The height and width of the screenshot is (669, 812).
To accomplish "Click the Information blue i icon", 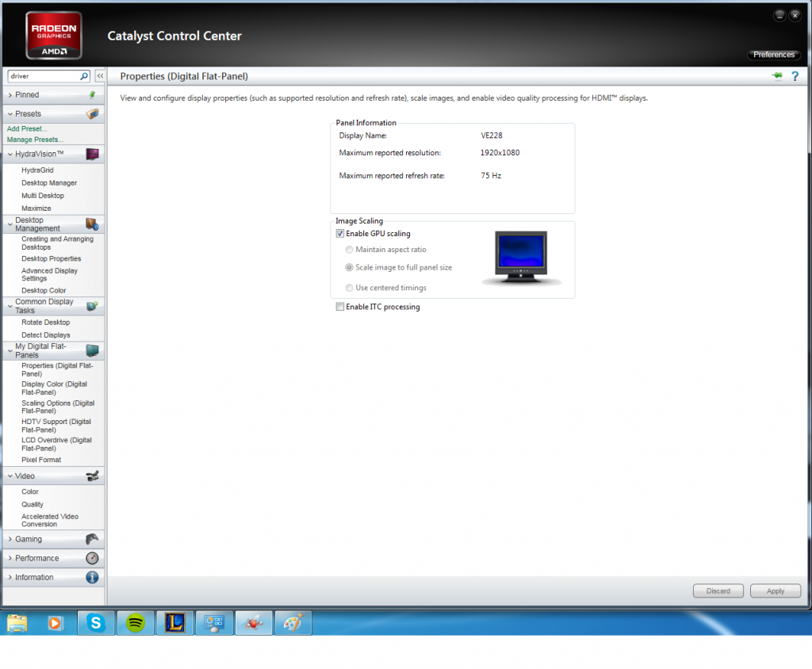I will click(x=92, y=577).
